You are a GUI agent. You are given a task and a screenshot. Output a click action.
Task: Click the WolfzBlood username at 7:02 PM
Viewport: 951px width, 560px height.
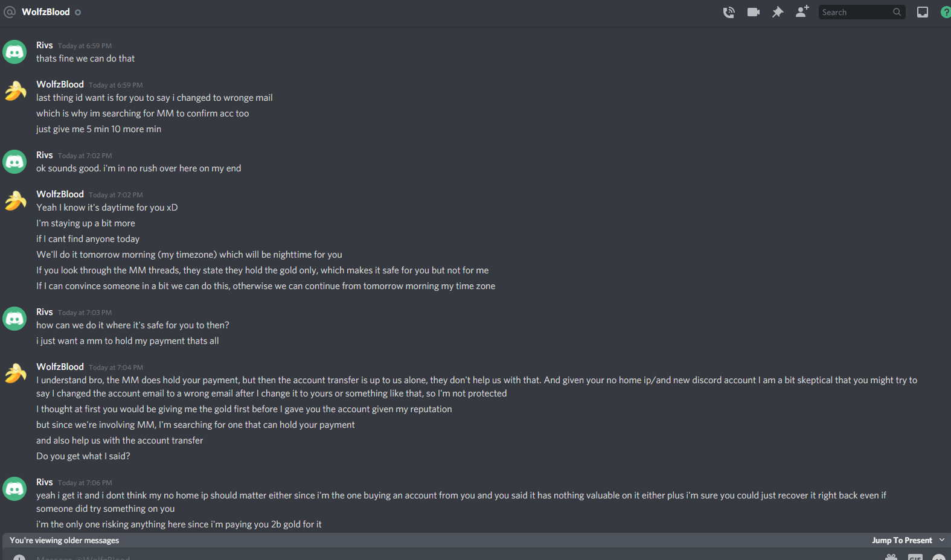(x=60, y=194)
